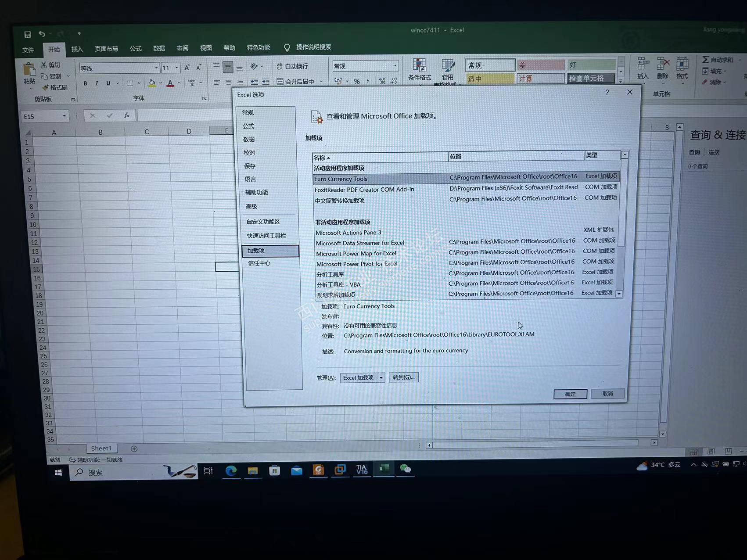The height and width of the screenshot is (560, 747).
Task: Sort add-ins by the 名称 column header
Action: [x=380, y=158]
